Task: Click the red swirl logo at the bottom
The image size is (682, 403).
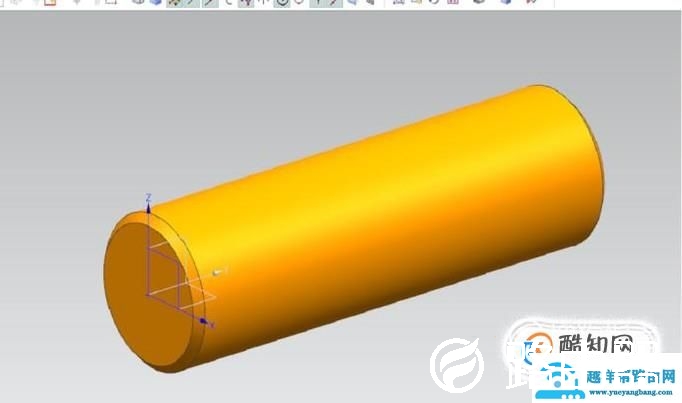Action: pyautogui.click(x=456, y=366)
